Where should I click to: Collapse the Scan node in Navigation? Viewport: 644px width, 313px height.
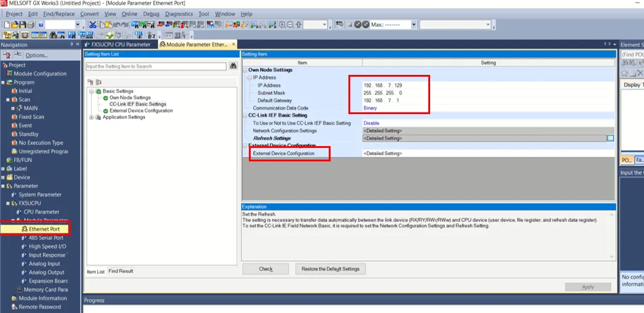point(8,99)
